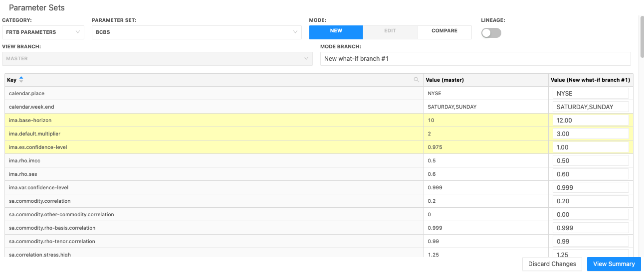Edit the ima.es.confidence-level branch value field
Viewport: 644px width, 273px height.
click(x=590, y=147)
